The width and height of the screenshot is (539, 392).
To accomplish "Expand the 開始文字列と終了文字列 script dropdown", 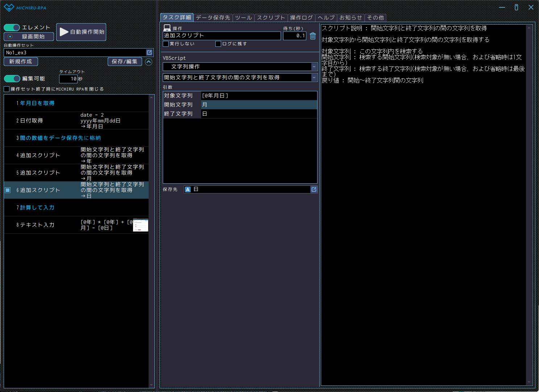I will 314,78.
